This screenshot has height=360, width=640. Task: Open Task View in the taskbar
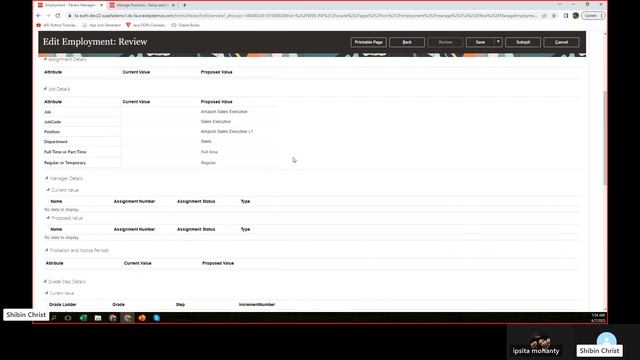68,318
